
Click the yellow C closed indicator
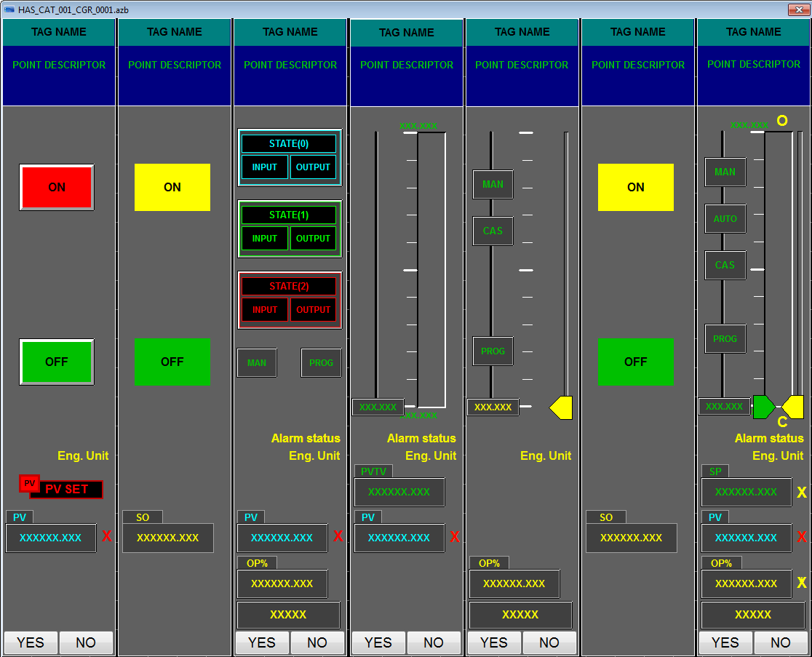point(782,422)
